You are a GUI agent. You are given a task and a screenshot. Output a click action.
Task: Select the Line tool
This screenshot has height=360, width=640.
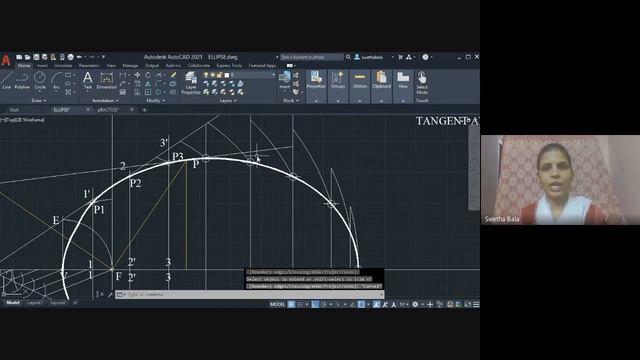[x=7, y=80]
